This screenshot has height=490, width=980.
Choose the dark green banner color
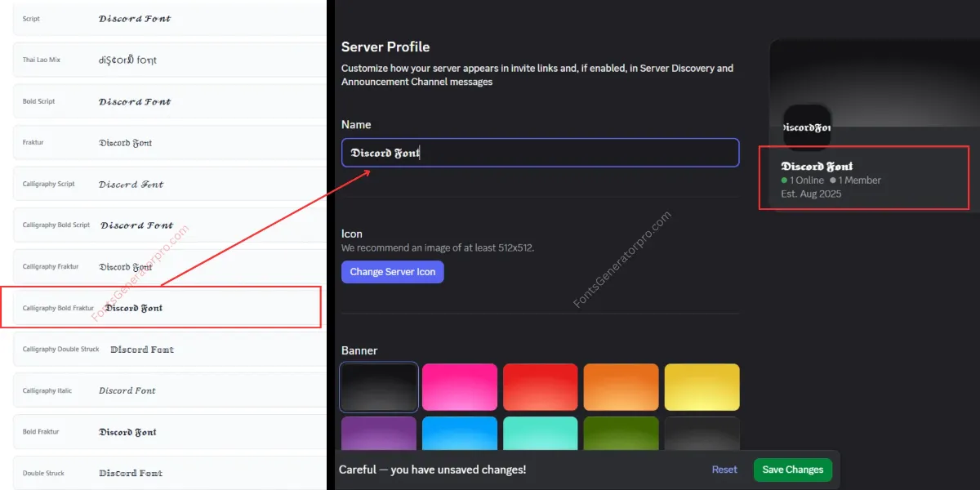tap(621, 434)
